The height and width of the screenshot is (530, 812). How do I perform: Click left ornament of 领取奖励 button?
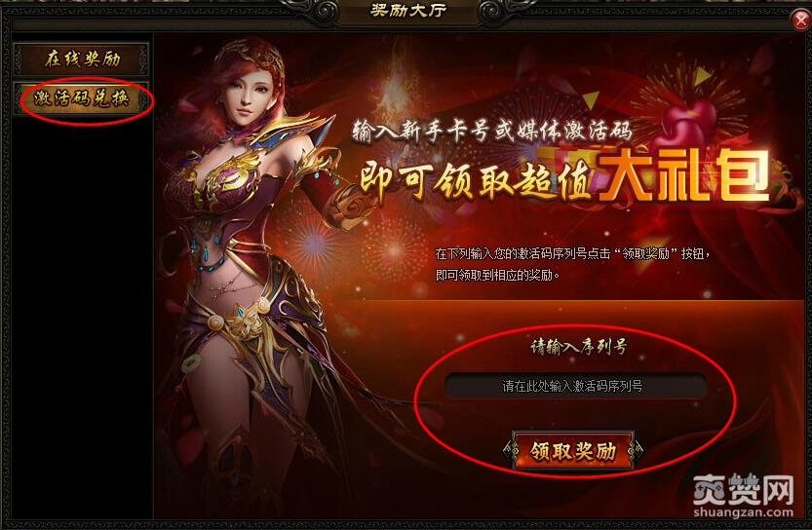[x=511, y=451]
